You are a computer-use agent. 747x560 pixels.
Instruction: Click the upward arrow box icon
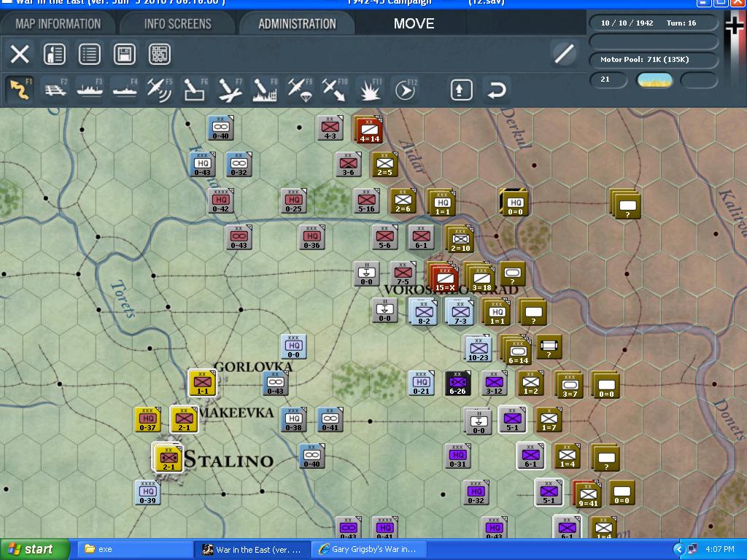tap(461, 90)
